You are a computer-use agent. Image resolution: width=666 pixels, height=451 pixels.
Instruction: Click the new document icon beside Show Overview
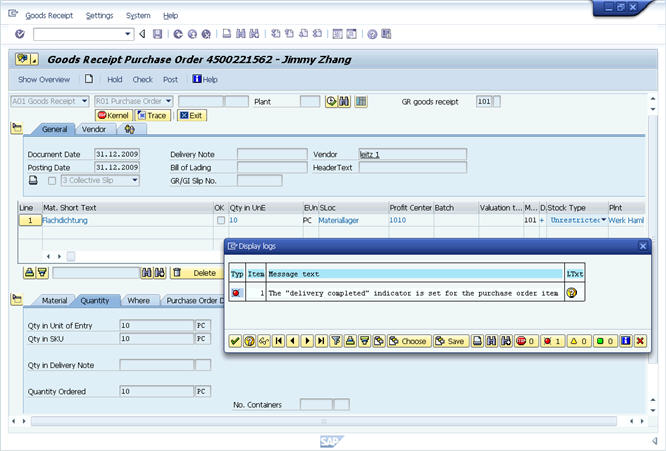[x=89, y=79]
